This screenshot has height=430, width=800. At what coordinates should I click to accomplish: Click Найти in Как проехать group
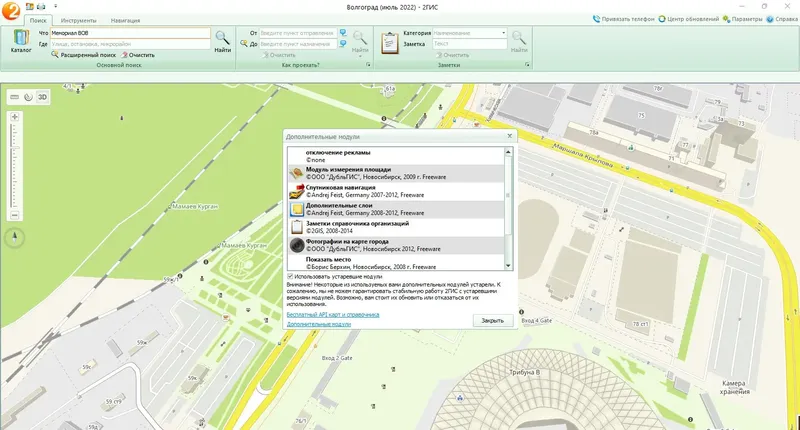(x=360, y=41)
